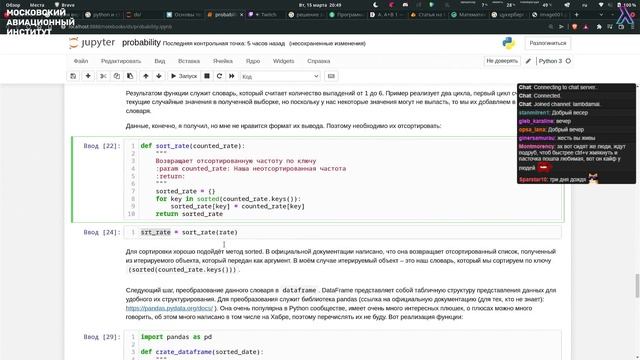Save notebook with the floppy disk icon

(73, 76)
